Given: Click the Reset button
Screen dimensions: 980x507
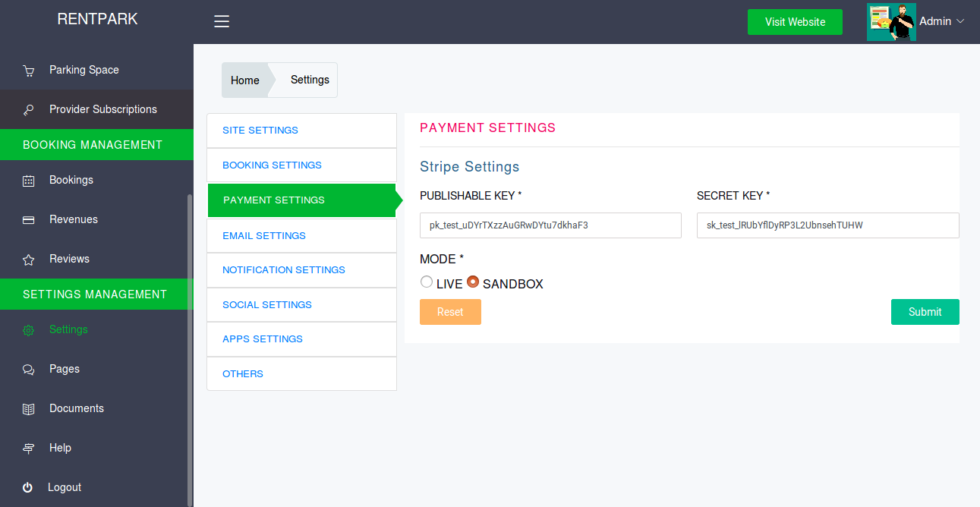Looking at the screenshot, I should point(450,312).
